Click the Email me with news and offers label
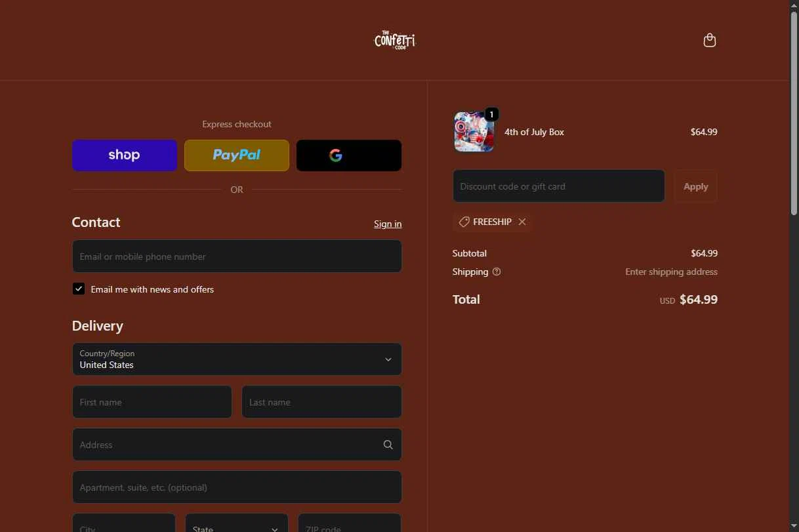Viewport: 799px width, 532px height. click(152, 289)
